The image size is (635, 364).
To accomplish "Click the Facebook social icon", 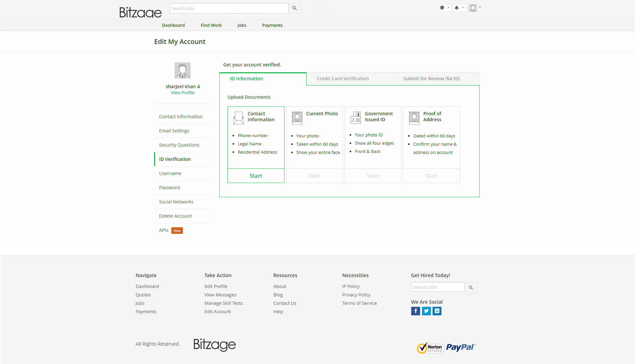I will click(415, 311).
